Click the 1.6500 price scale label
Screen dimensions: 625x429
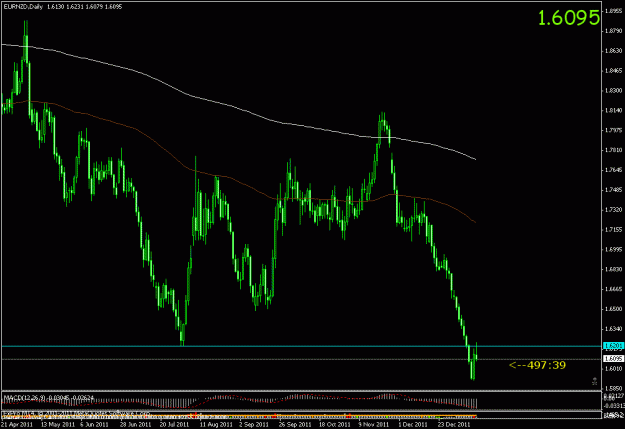point(614,309)
